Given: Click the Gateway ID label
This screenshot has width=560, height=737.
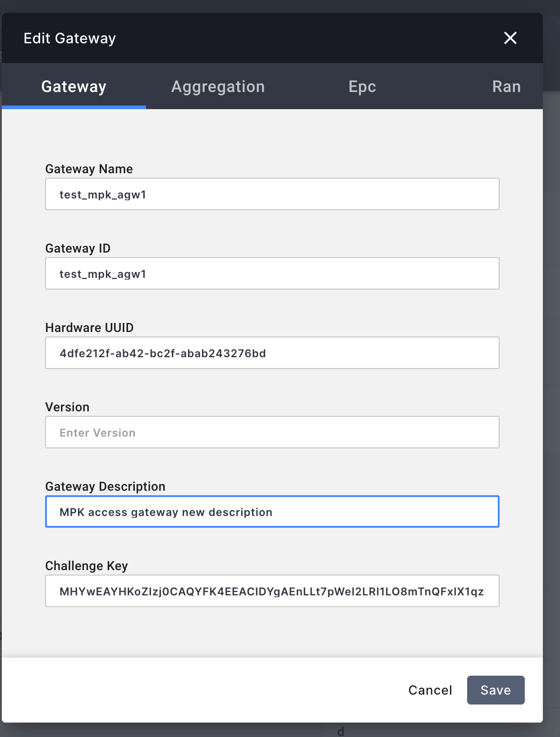Looking at the screenshot, I should click(x=78, y=248).
